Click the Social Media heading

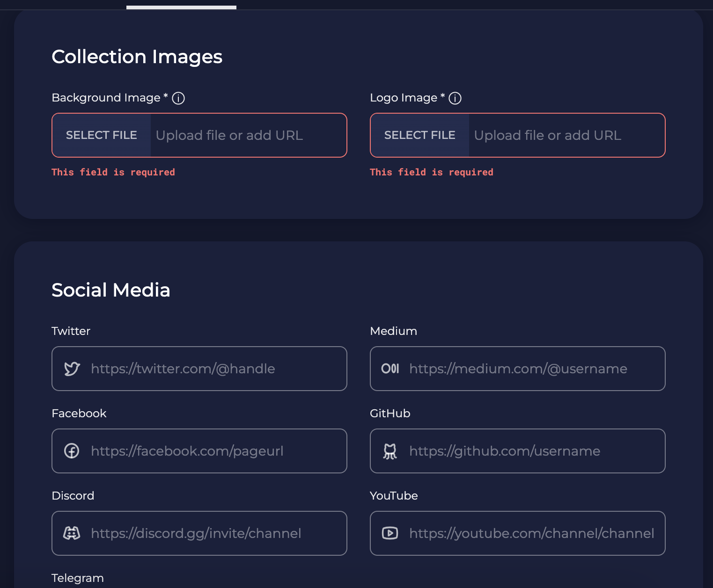[111, 290]
